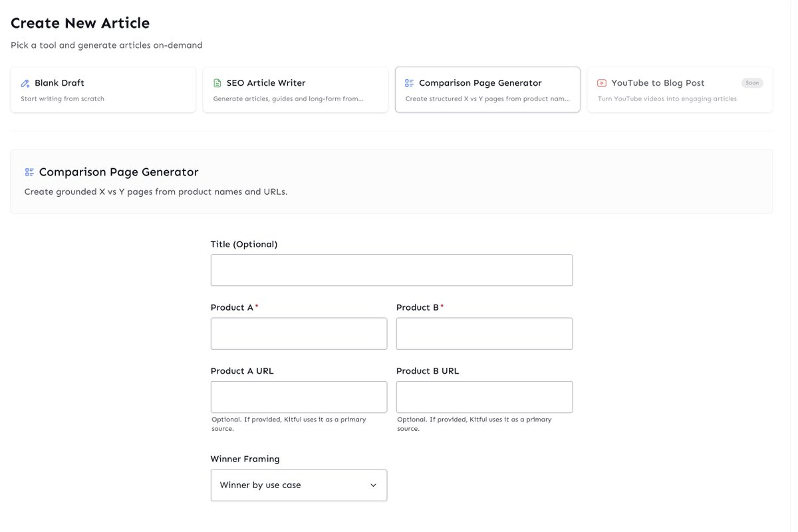The height and width of the screenshot is (532, 798).
Task: Click the YouTube play icon
Action: pos(602,83)
